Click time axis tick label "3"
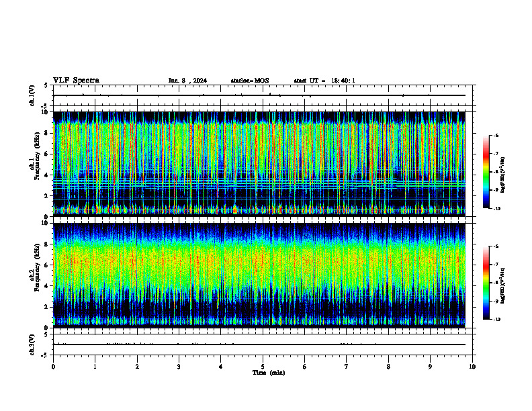Viewport: 532px width, 411px height. point(179,367)
